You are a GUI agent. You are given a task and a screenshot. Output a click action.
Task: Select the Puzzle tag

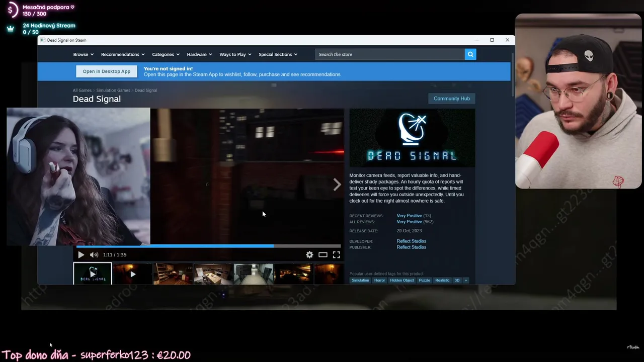click(x=425, y=280)
